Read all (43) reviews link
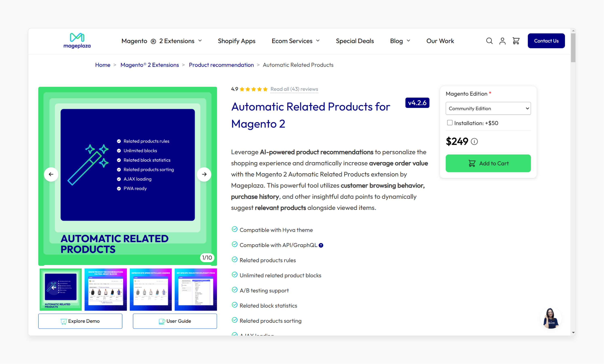This screenshot has width=604, height=364. point(294,89)
